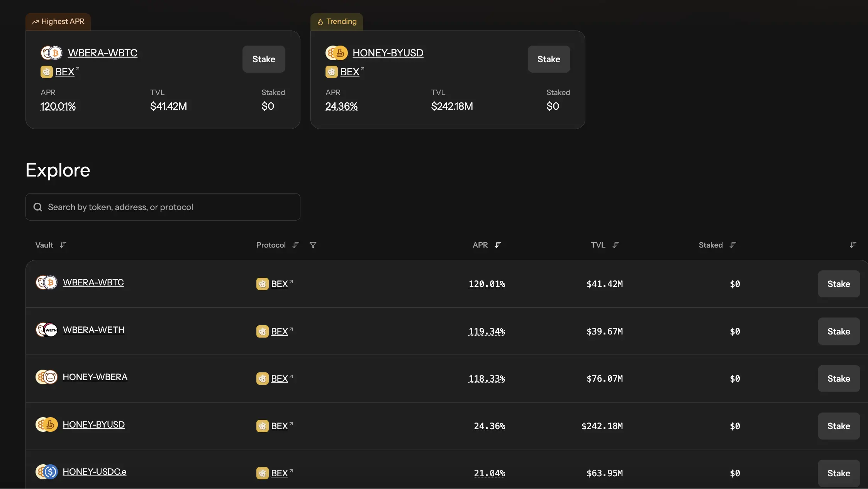The height and width of the screenshot is (489, 868).
Task: Click the Protocol column sort icon
Action: [296, 245]
